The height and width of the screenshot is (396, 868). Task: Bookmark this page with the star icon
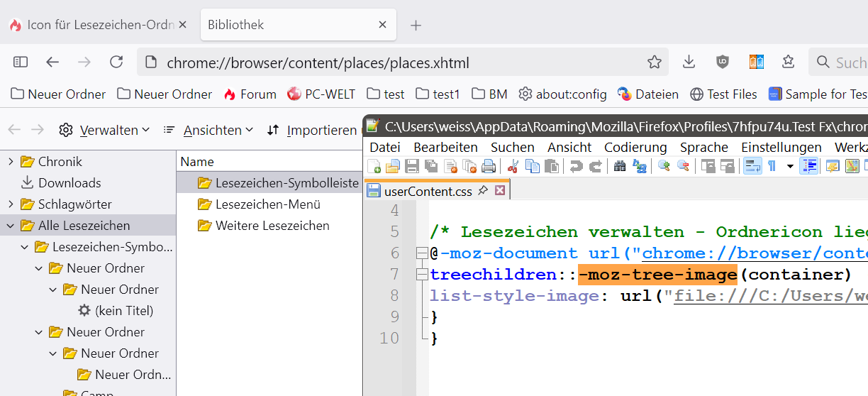654,62
